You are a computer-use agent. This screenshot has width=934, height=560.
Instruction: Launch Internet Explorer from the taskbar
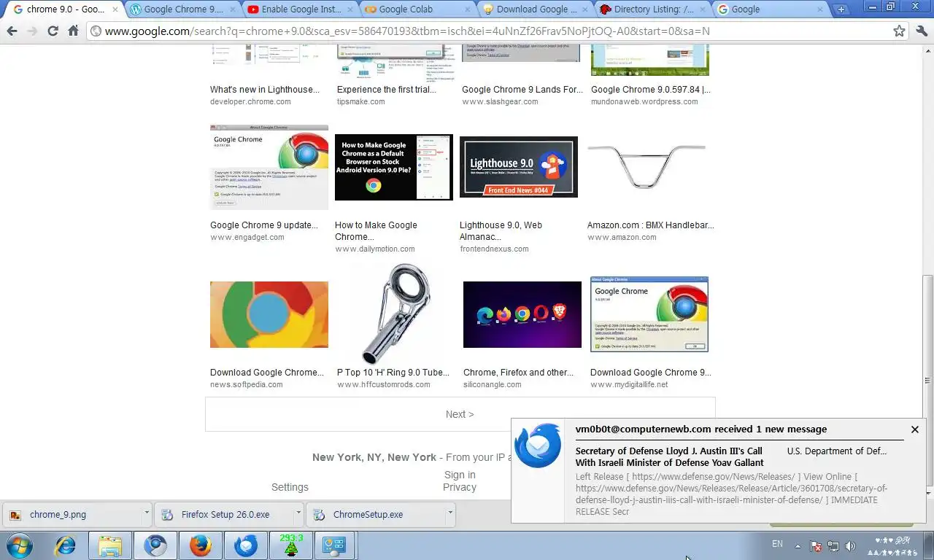pos(66,545)
